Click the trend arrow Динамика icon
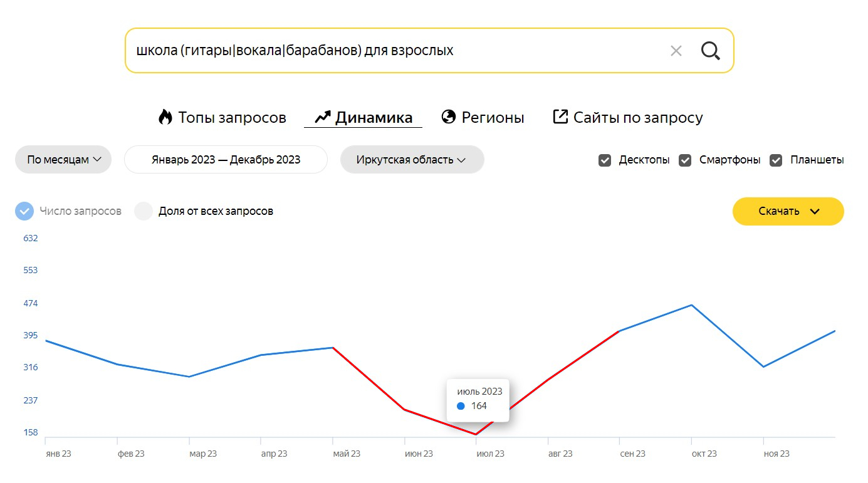Image resolution: width=868 pixels, height=483 pixels. (x=323, y=117)
